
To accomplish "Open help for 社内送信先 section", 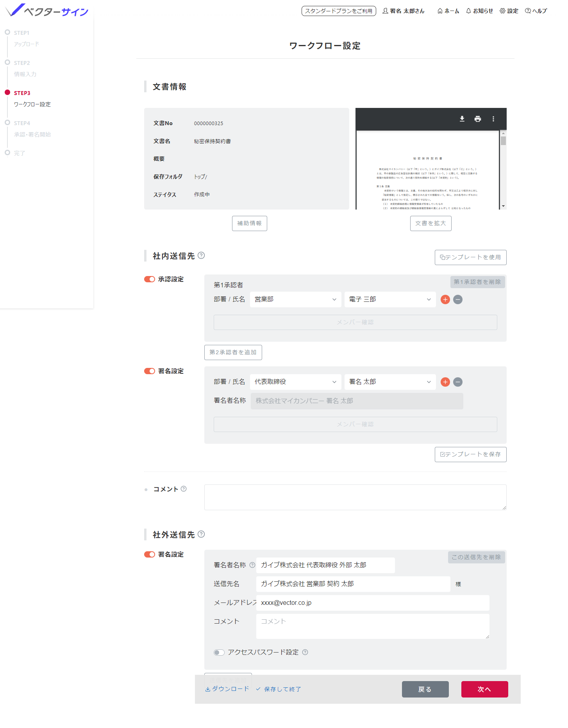I will click(x=201, y=255).
